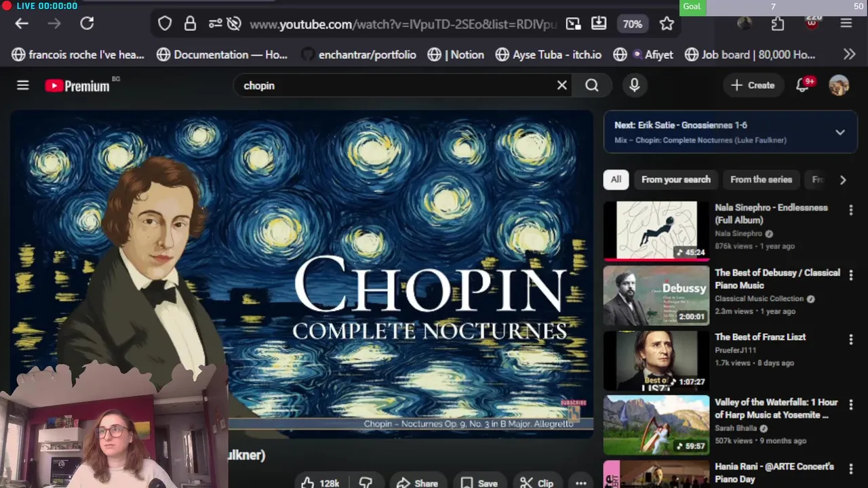The image size is (868, 488).
Task: Save the video to playlist
Action: (479, 483)
